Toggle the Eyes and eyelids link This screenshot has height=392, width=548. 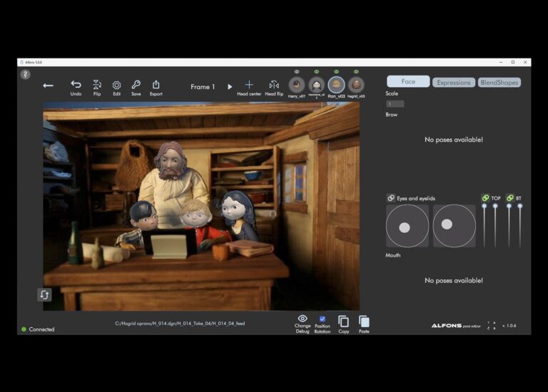tap(391, 198)
